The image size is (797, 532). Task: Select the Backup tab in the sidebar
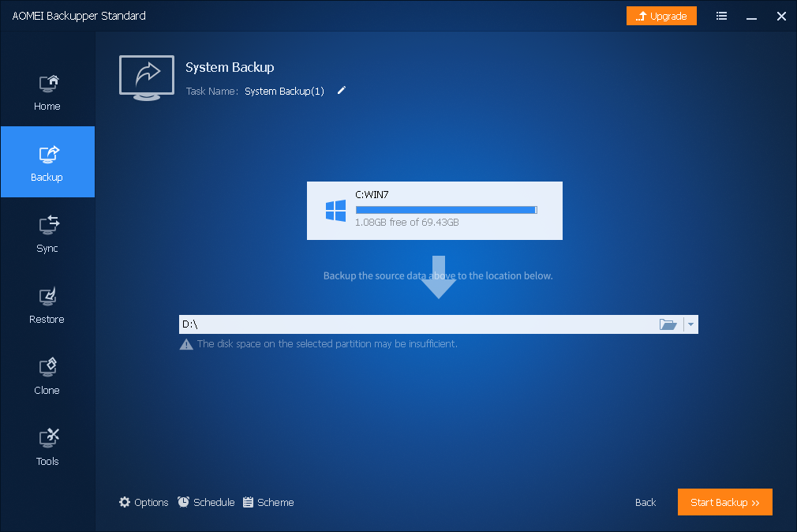coord(47,162)
